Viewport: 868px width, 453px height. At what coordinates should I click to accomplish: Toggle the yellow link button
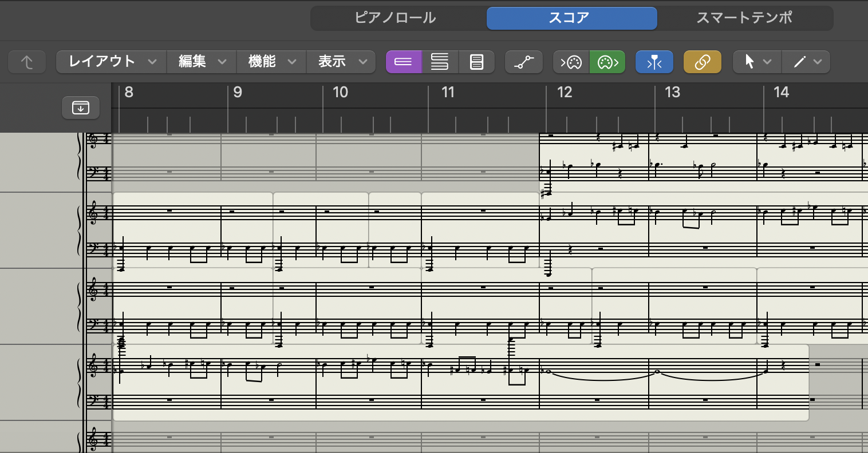point(703,62)
